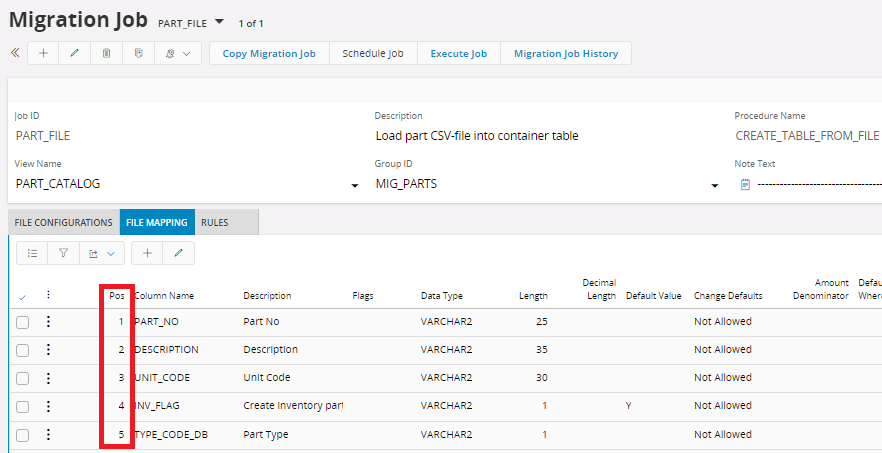Screen dimensions: 882x453
Task: Open the header row three-dot menu
Action: coord(48,294)
